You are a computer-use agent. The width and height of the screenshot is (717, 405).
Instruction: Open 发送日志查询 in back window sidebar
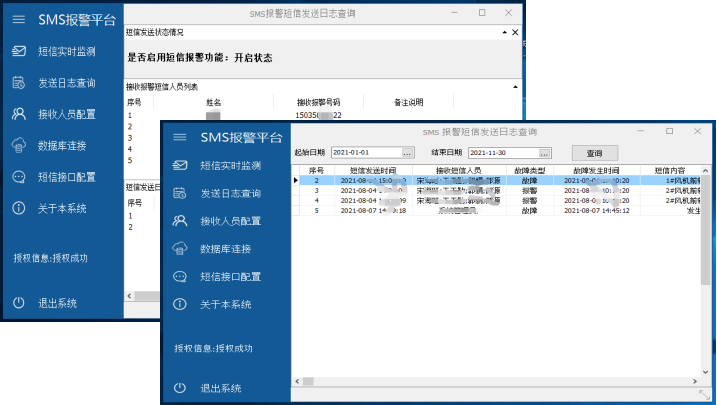[x=67, y=83]
